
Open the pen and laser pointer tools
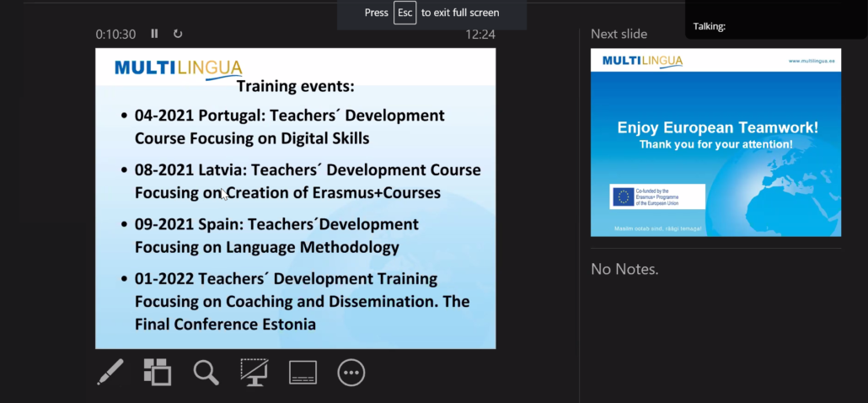point(110,372)
